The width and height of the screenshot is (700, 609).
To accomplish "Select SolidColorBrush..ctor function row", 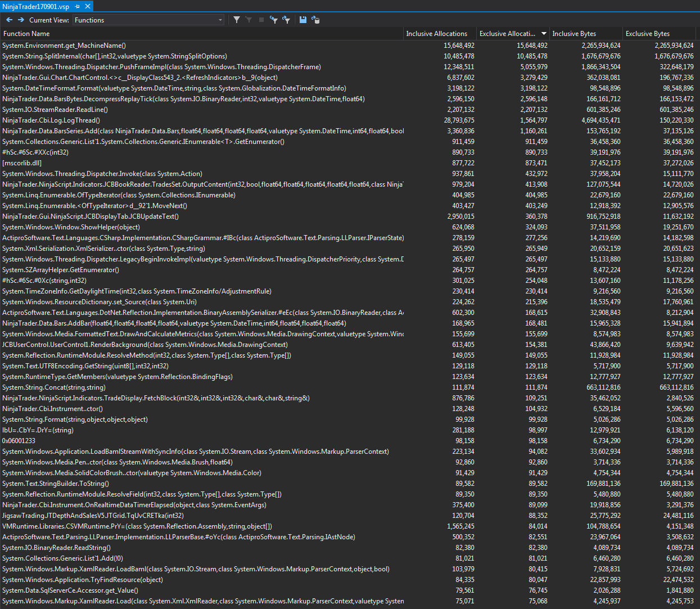I will (x=349, y=473).
